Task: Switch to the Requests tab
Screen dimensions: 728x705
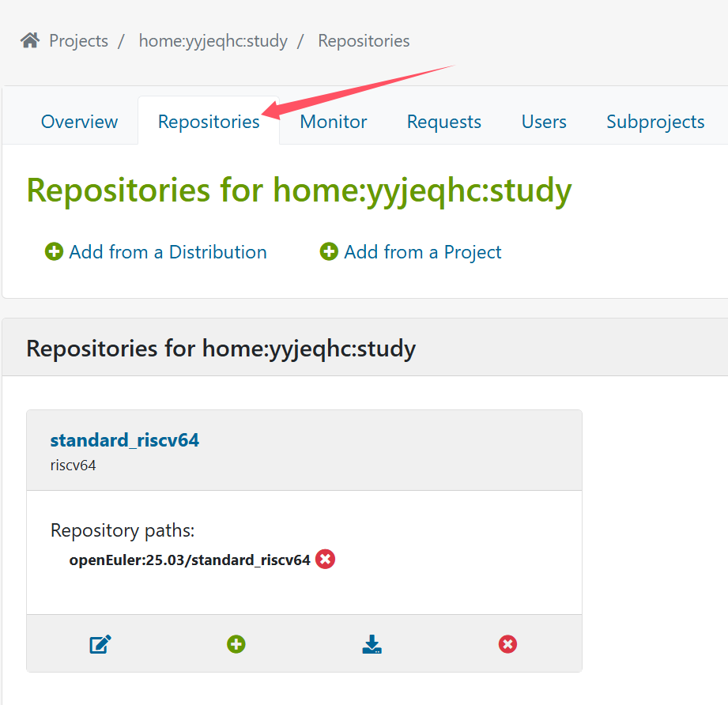Action: click(x=443, y=122)
